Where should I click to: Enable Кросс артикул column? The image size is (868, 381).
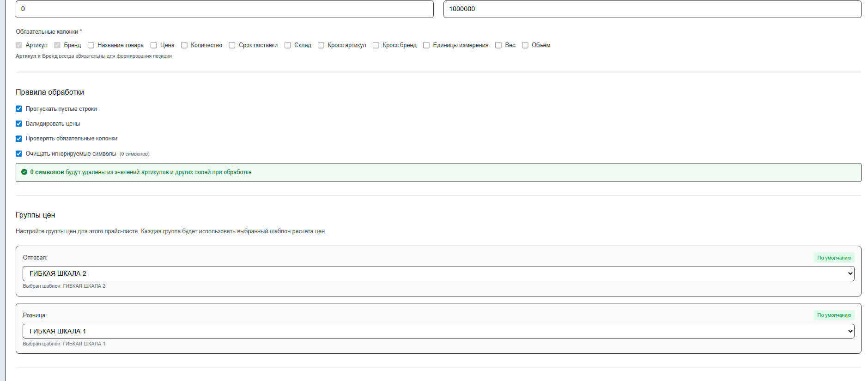tap(321, 45)
